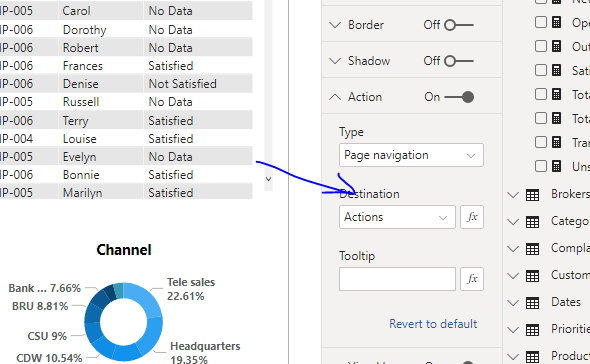Expand the Product table chevron
The width and height of the screenshot is (590, 364).
513,357
